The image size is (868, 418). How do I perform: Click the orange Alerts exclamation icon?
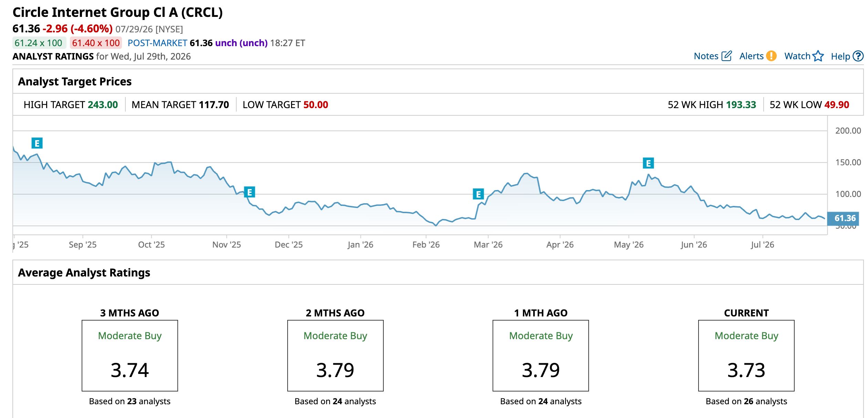772,56
